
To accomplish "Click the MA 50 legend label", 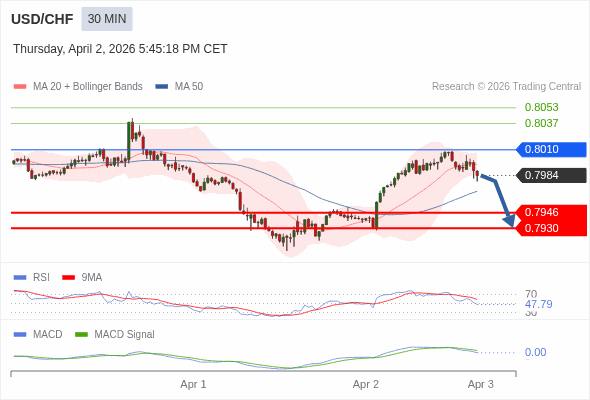I will click(x=189, y=87).
